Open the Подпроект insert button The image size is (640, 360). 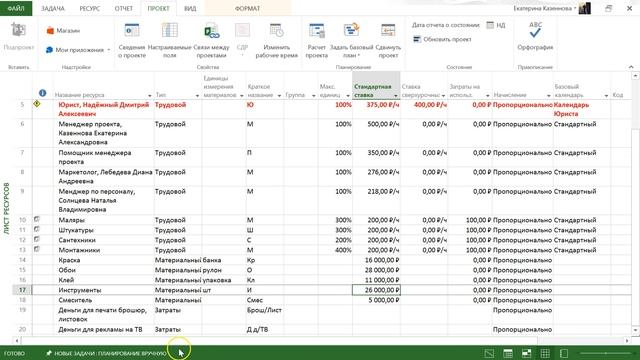point(18,37)
